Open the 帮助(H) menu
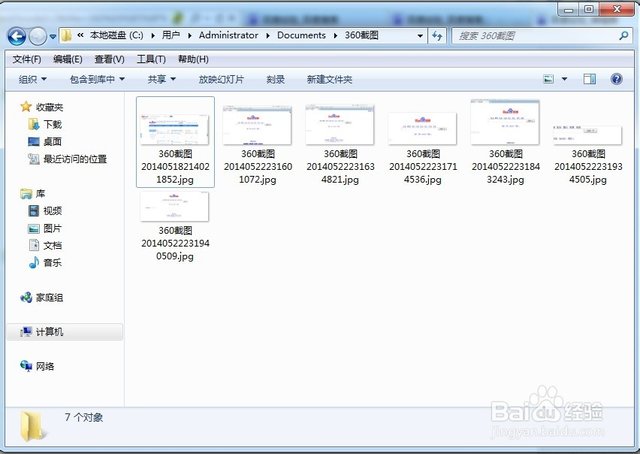 [x=193, y=59]
